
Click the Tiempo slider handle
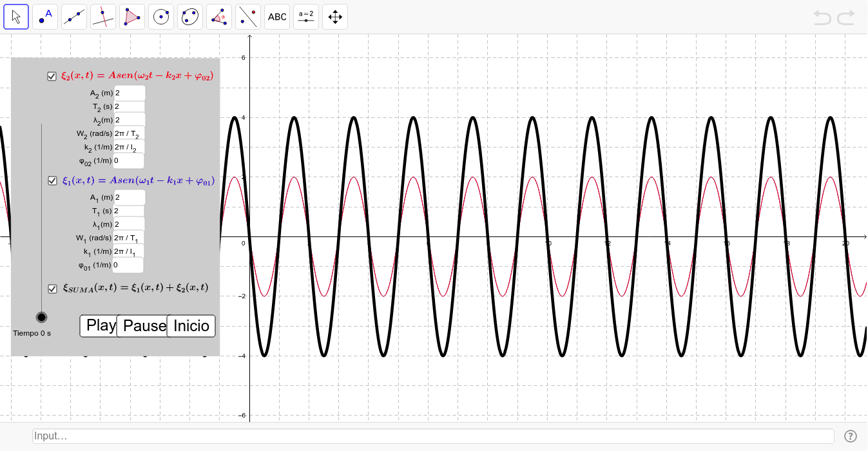(x=42, y=317)
